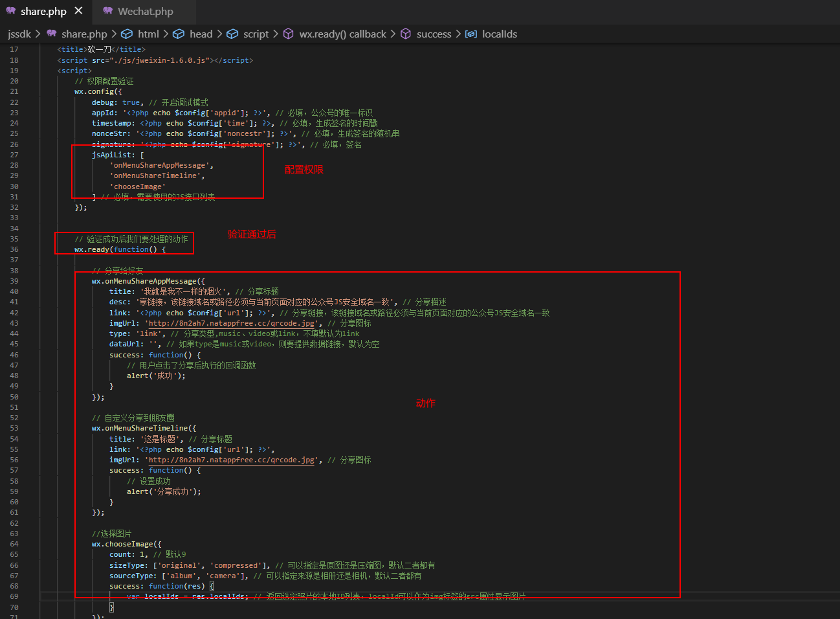Screen dimensions: 840x619
Task: Click 'debug: true' on line 22
Action: tap(116, 102)
